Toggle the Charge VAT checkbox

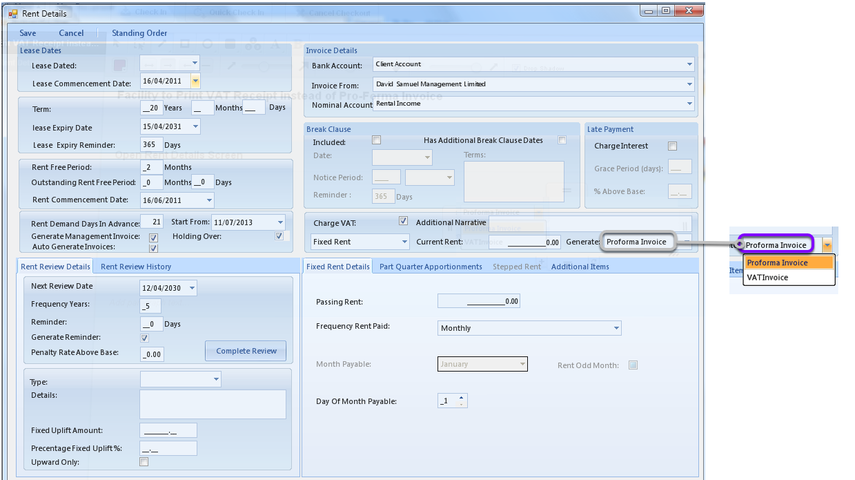click(403, 221)
